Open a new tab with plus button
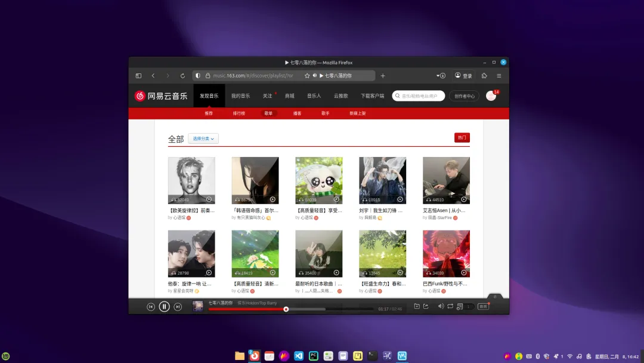 tap(383, 76)
